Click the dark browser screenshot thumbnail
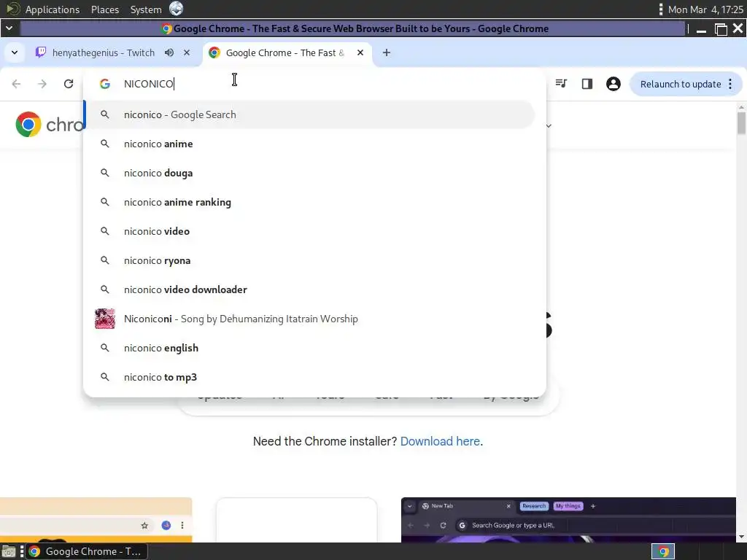The image size is (747, 560). pos(568,520)
